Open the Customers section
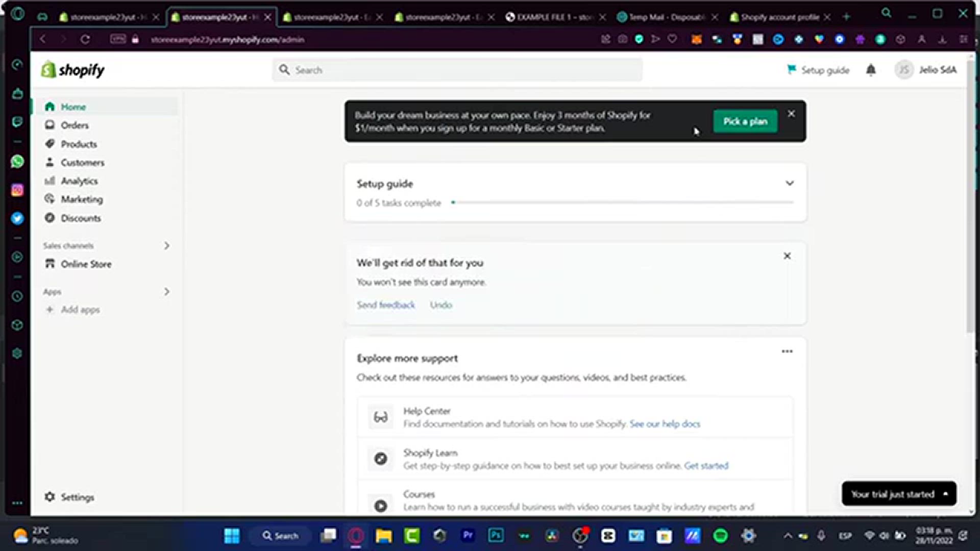980x551 pixels. pyautogui.click(x=82, y=162)
